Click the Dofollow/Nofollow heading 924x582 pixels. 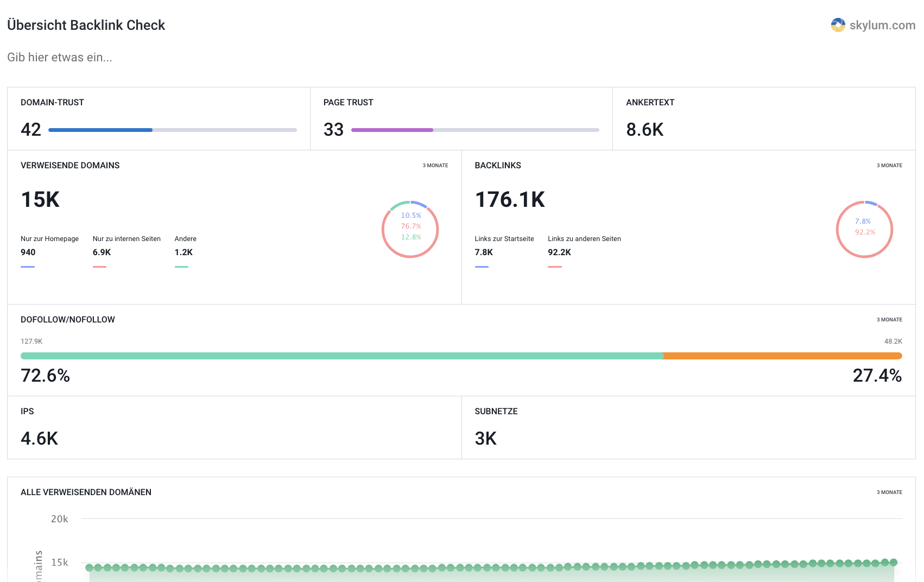point(68,320)
